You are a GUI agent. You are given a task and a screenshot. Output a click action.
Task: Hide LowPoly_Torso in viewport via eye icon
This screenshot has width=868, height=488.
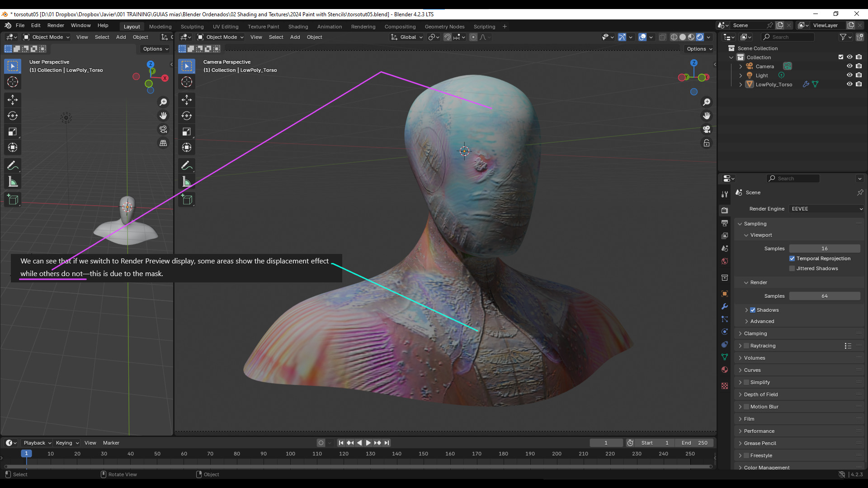tap(849, 84)
